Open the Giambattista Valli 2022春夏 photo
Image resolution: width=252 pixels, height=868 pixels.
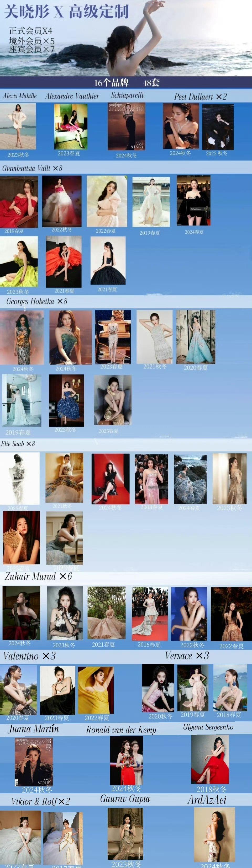(107, 201)
